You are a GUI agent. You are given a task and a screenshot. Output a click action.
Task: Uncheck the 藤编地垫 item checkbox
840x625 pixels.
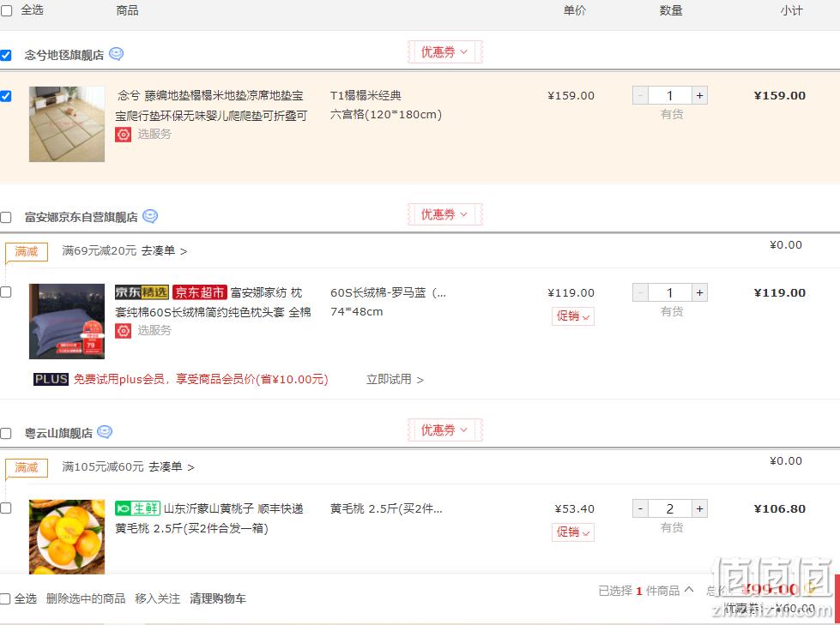tap(6, 96)
